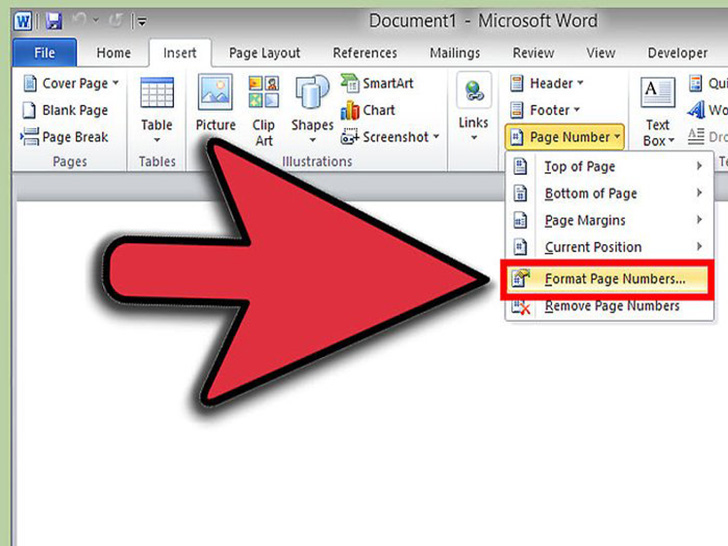The image size is (728, 546).
Task: Click the Page Number button
Action: tap(565, 137)
